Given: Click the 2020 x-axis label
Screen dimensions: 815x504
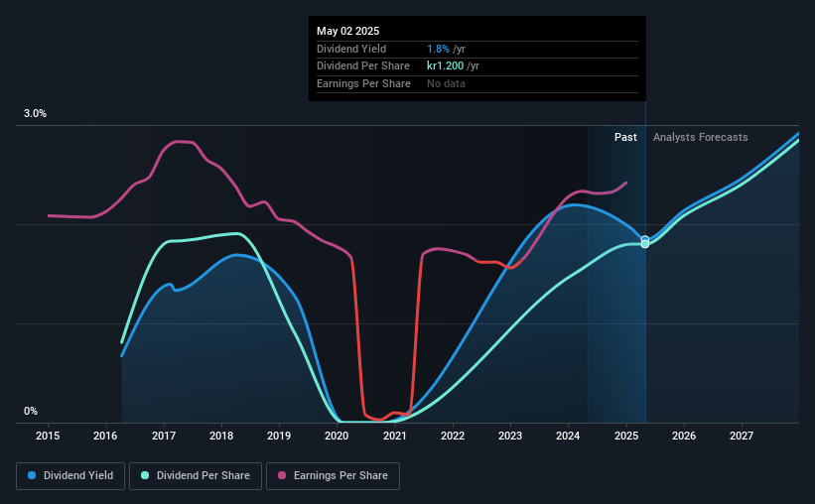Looking at the screenshot, I should 337,436.
